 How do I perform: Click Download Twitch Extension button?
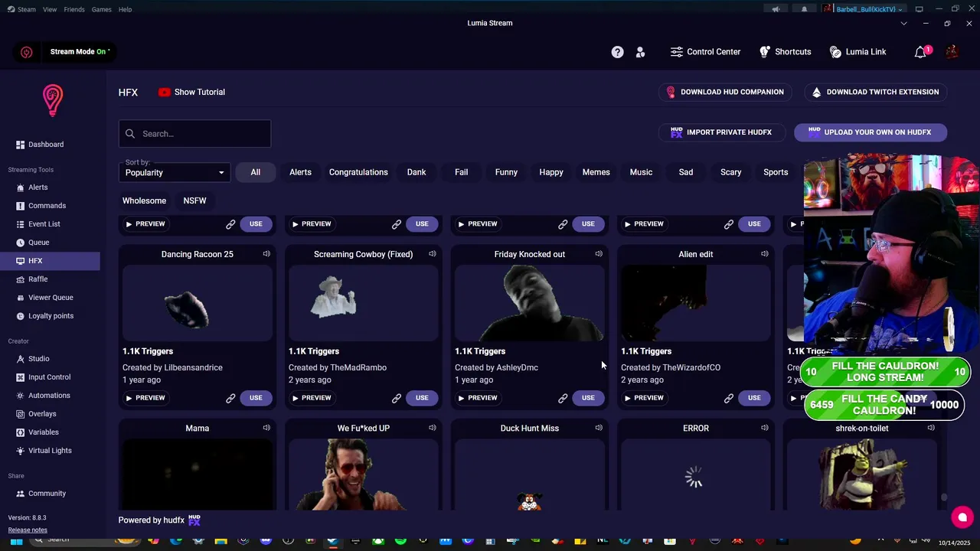(x=875, y=92)
